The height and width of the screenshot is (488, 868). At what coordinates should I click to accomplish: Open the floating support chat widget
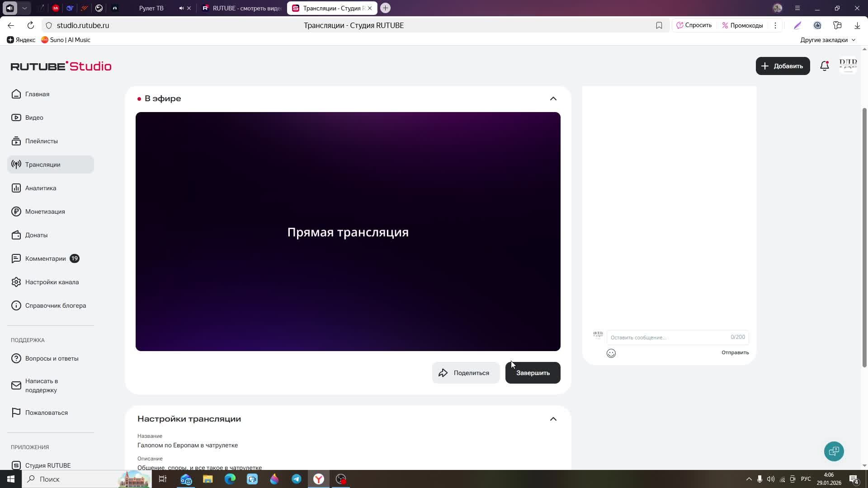(x=834, y=451)
